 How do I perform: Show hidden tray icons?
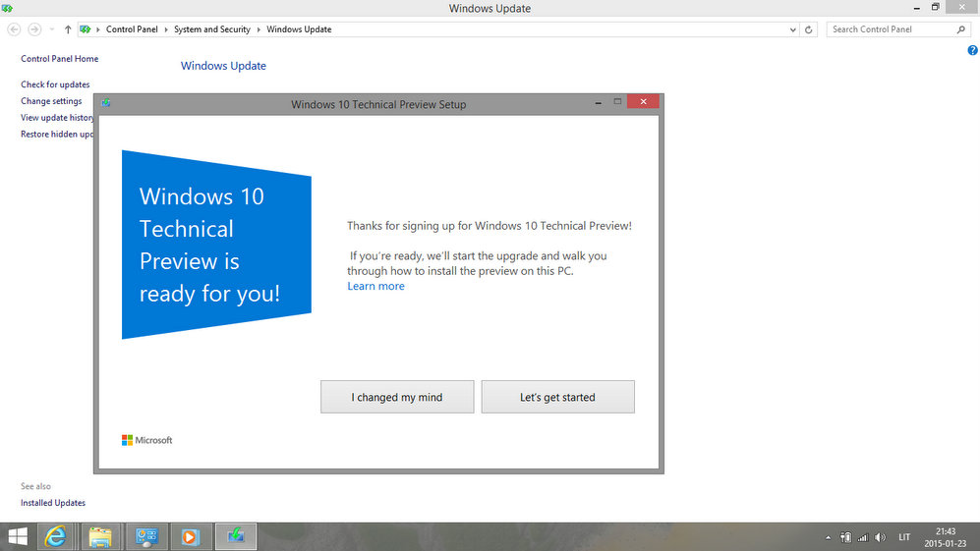point(829,537)
